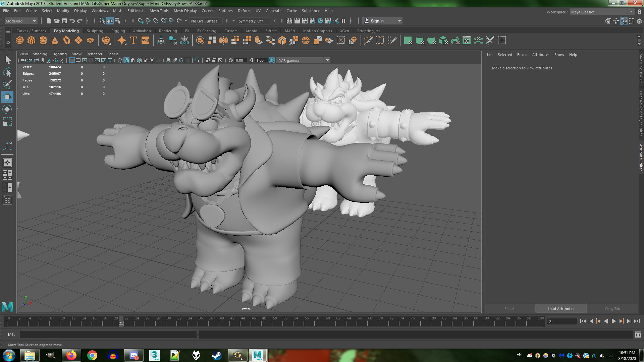This screenshot has width=644, height=362.
Task: Toggle wireframe display in viewport toolbar
Action: (120, 60)
